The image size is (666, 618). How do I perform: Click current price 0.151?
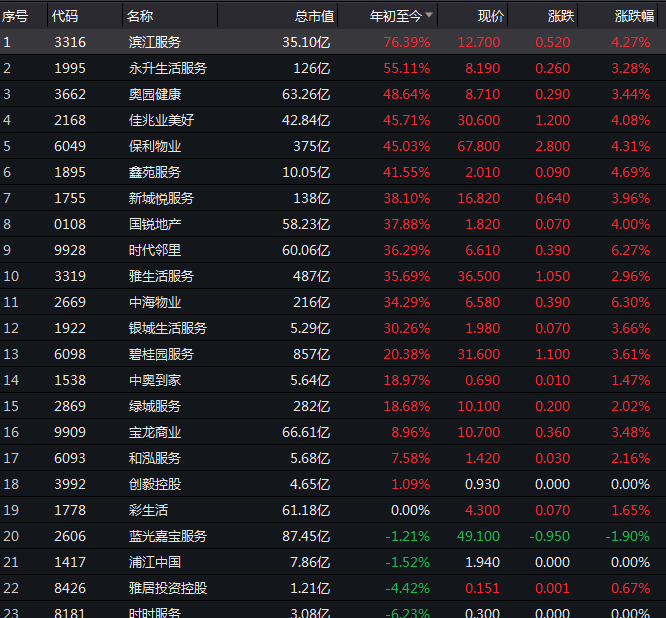483,588
